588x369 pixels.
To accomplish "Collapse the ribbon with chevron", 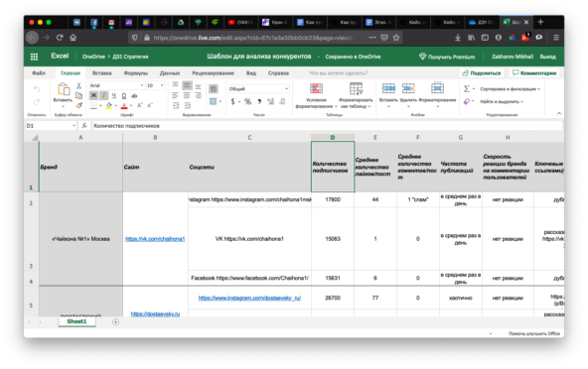I will (x=559, y=113).
